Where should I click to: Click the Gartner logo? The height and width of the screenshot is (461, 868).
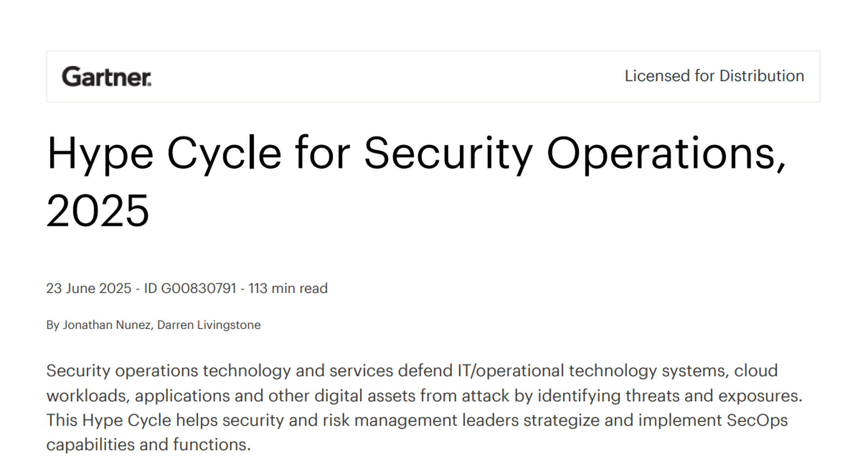pos(107,76)
